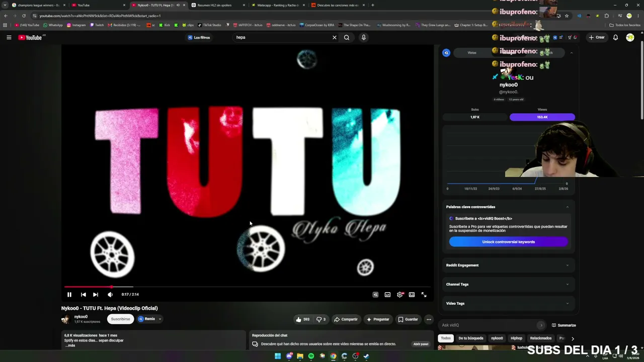This screenshot has width=644, height=362.
Task: Open chat replay with Abrir panel
Action: tap(421, 344)
